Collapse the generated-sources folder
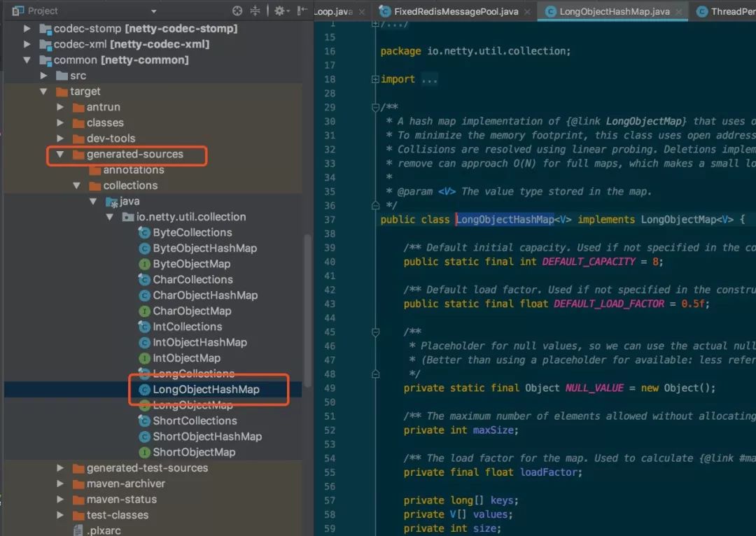The width and height of the screenshot is (756, 536). [x=59, y=154]
